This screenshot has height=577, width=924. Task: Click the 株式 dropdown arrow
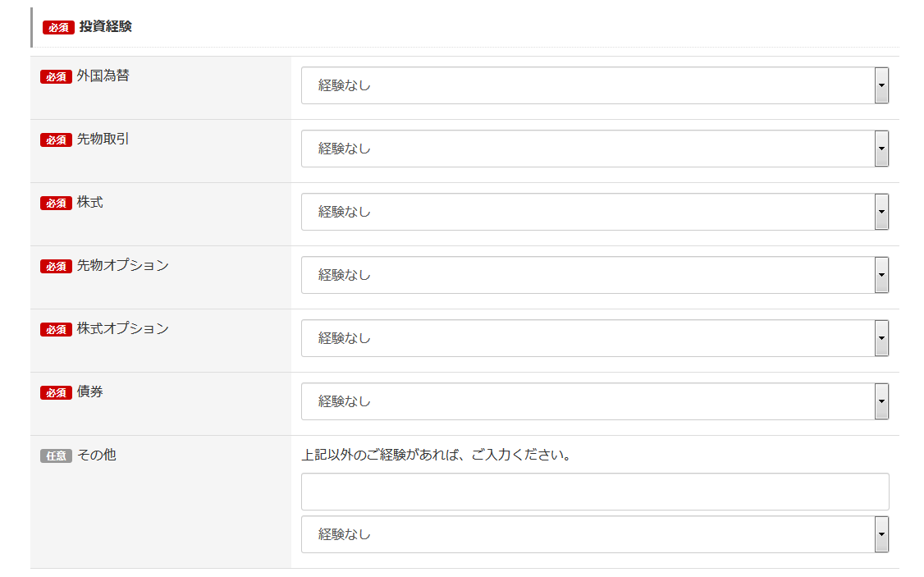(881, 212)
